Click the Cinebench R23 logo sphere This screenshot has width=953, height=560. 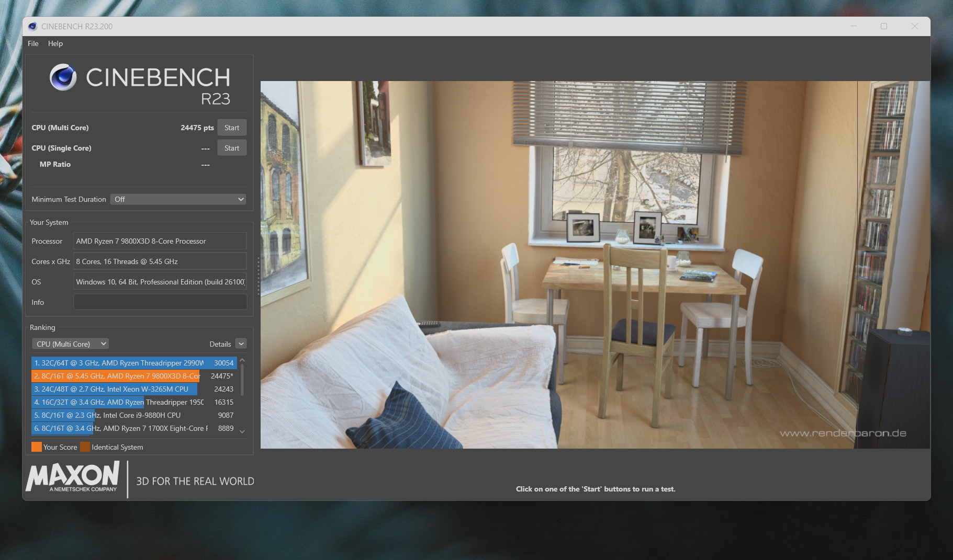coord(63,77)
